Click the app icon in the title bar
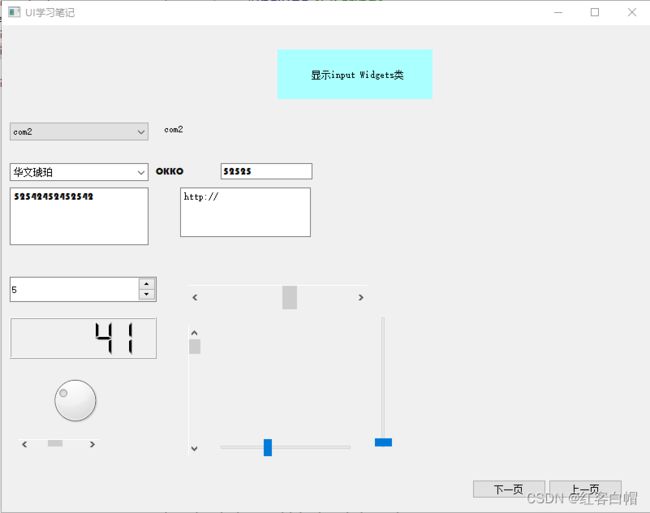The height and width of the screenshot is (513, 650). click(x=14, y=12)
